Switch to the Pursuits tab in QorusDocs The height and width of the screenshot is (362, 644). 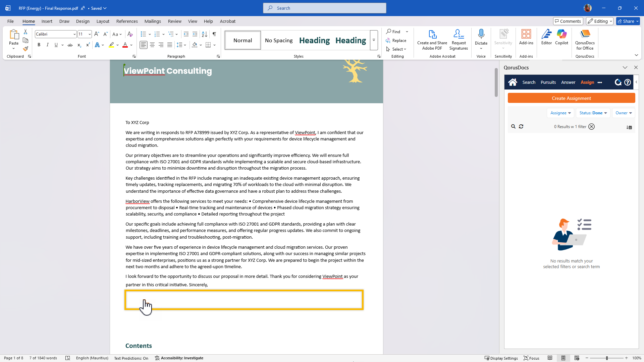(x=548, y=82)
